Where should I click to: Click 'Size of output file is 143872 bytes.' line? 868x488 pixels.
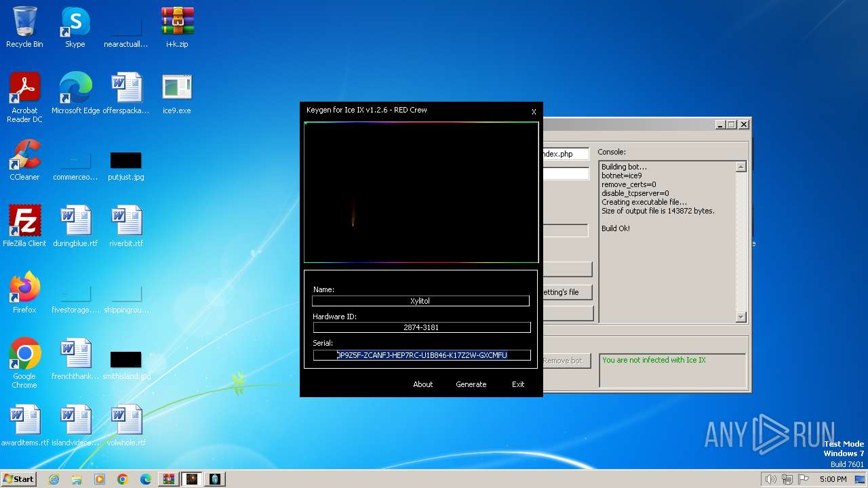pos(658,211)
